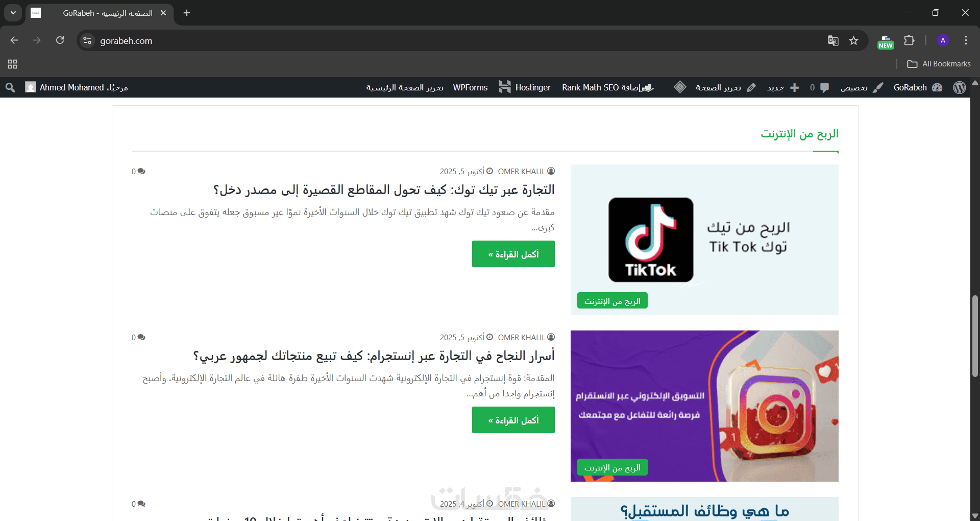Open the GoRabeh site dashboard menu
This screenshot has height=521, width=980.
(x=918, y=87)
